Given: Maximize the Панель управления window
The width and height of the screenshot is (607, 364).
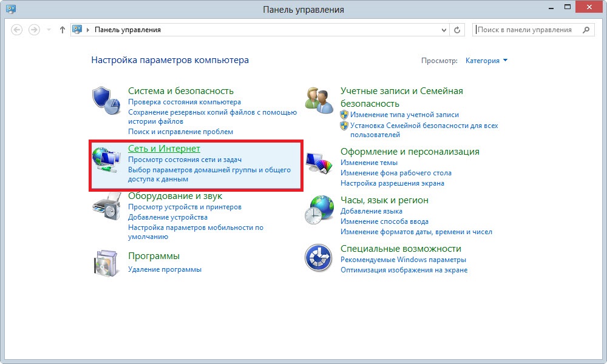Looking at the screenshot, I should click(x=568, y=7).
